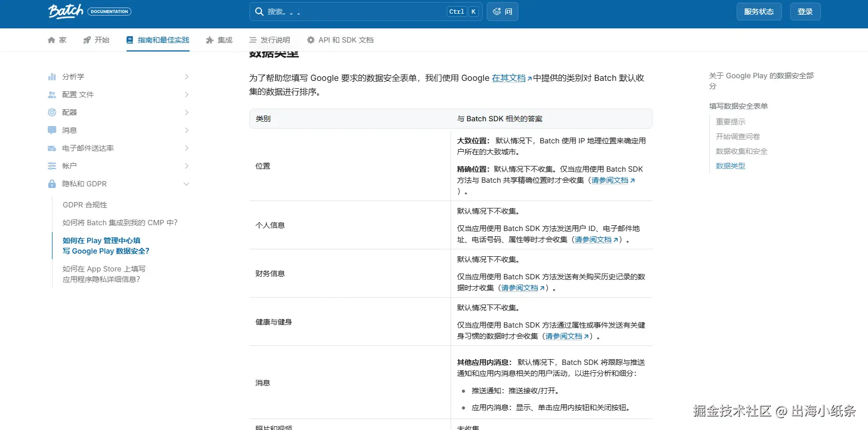Expand the 配置 文件 section chevron
The image size is (868, 430).
[186, 95]
